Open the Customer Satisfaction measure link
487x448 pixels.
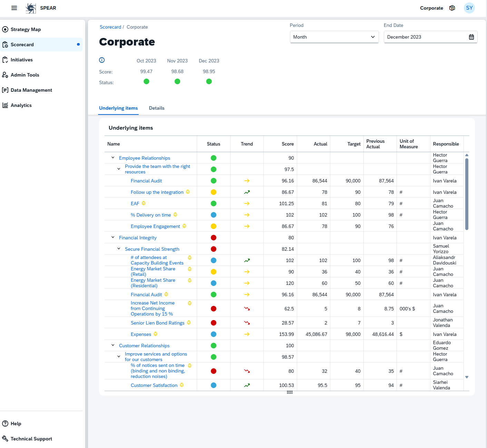tap(154, 385)
